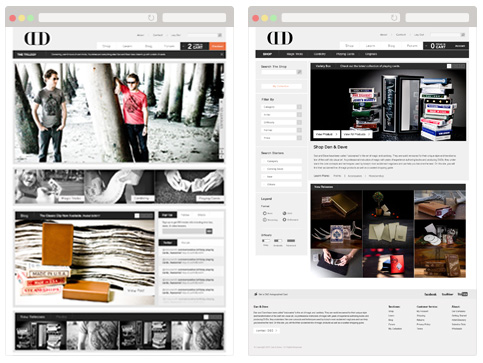Screen dimensions: 483x363
Task: Click the View Product button on Variety Box banner
Action: (326, 134)
